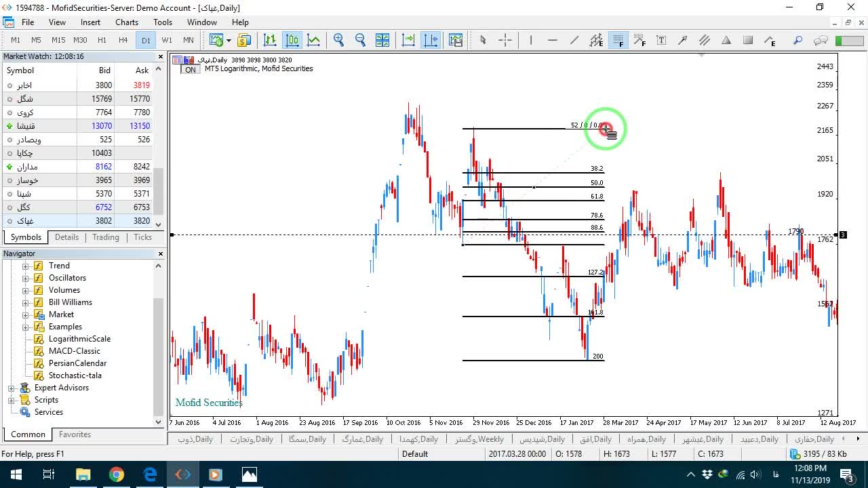Select the Crosshair cursor tool

[505, 40]
